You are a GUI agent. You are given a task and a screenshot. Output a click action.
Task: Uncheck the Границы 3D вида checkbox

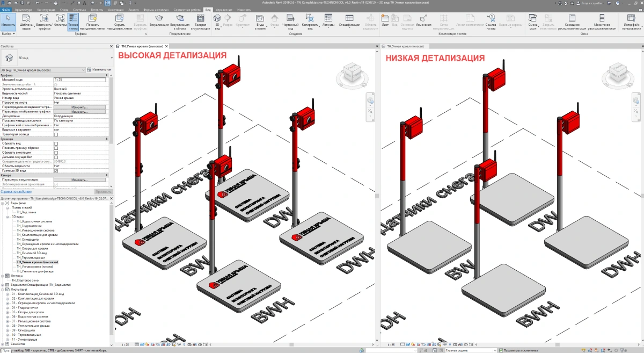pos(56,171)
